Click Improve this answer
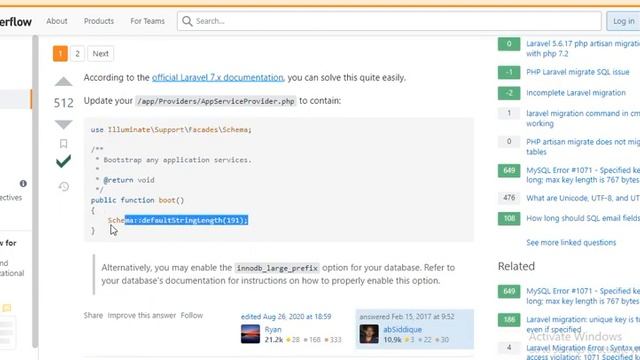The width and height of the screenshot is (640, 360). pos(142,316)
